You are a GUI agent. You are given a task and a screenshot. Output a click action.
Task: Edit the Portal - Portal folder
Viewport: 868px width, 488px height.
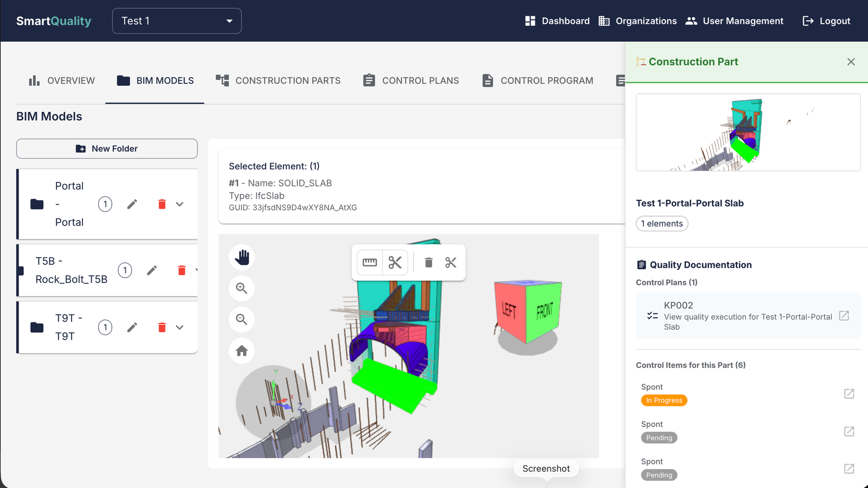(132, 204)
